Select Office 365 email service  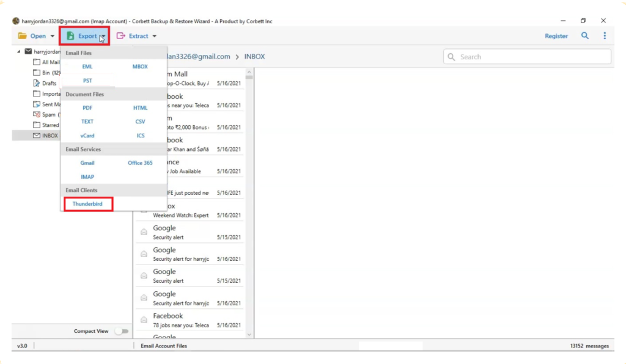click(x=140, y=162)
